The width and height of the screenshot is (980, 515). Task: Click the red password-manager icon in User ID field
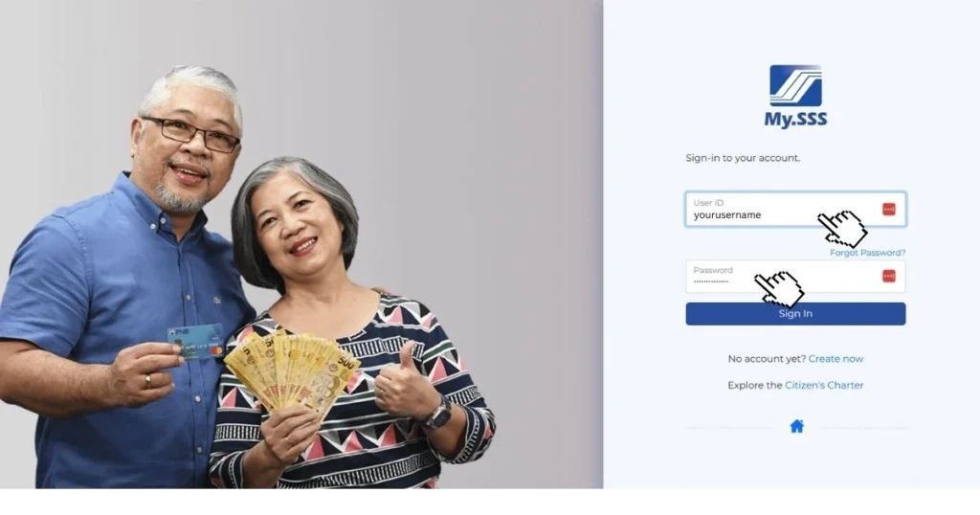pyautogui.click(x=889, y=209)
